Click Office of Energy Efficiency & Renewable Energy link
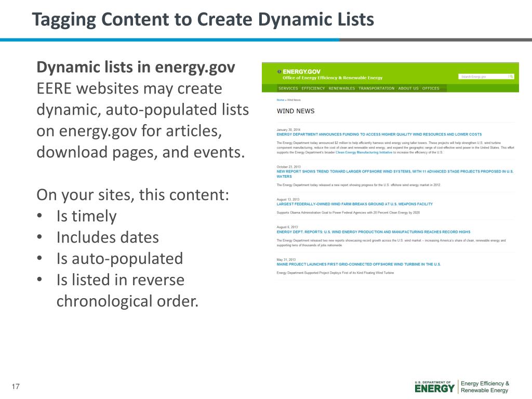 [332, 78]
